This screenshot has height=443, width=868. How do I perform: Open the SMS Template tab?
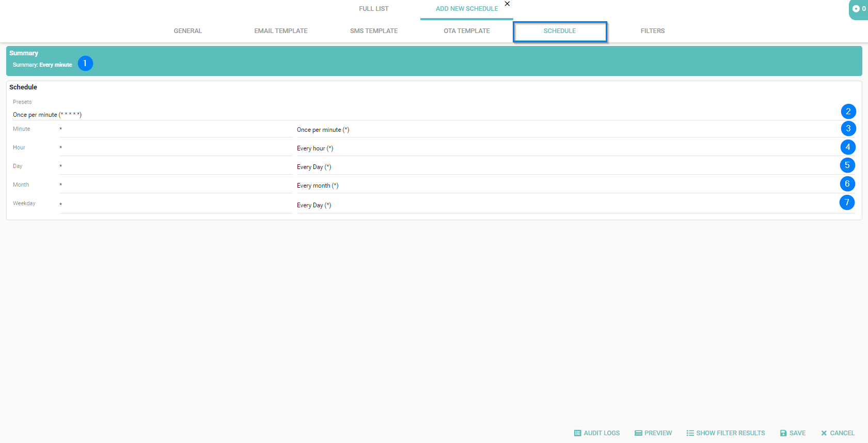[x=373, y=31]
